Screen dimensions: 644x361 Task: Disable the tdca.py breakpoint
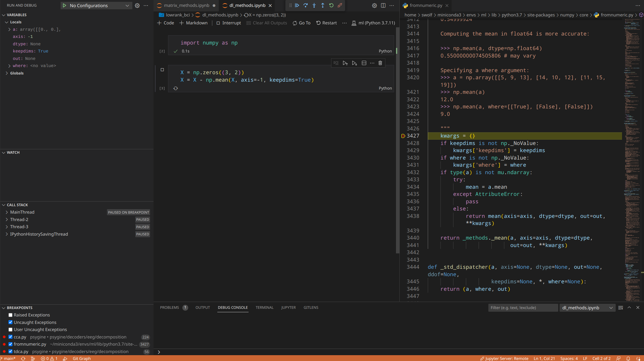click(x=10, y=351)
